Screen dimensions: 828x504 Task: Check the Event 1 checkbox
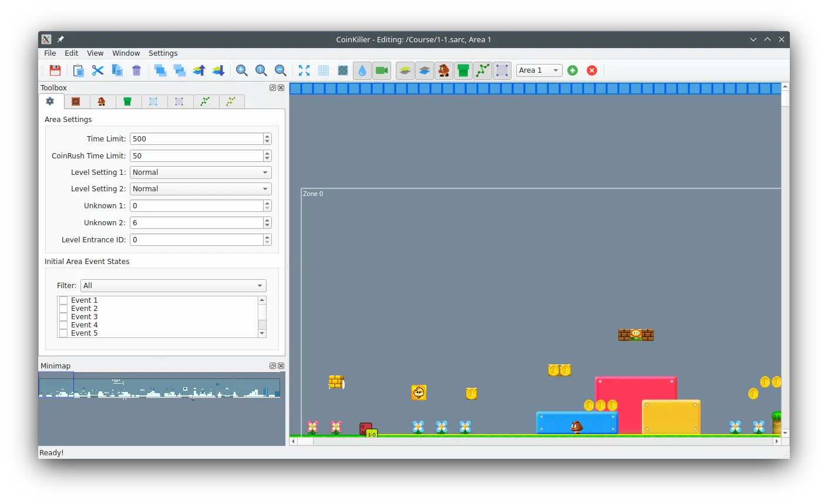pyautogui.click(x=63, y=300)
